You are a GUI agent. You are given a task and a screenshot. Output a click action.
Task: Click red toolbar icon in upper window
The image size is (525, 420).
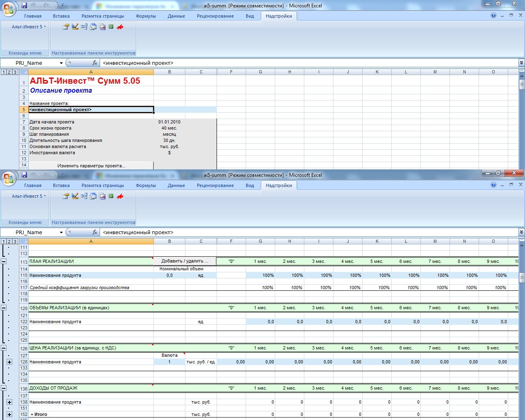pyautogui.click(x=120, y=27)
